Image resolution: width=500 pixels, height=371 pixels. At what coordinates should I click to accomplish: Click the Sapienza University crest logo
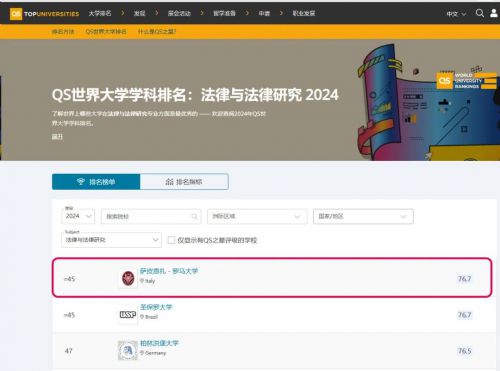pyautogui.click(x=128, y=278)
